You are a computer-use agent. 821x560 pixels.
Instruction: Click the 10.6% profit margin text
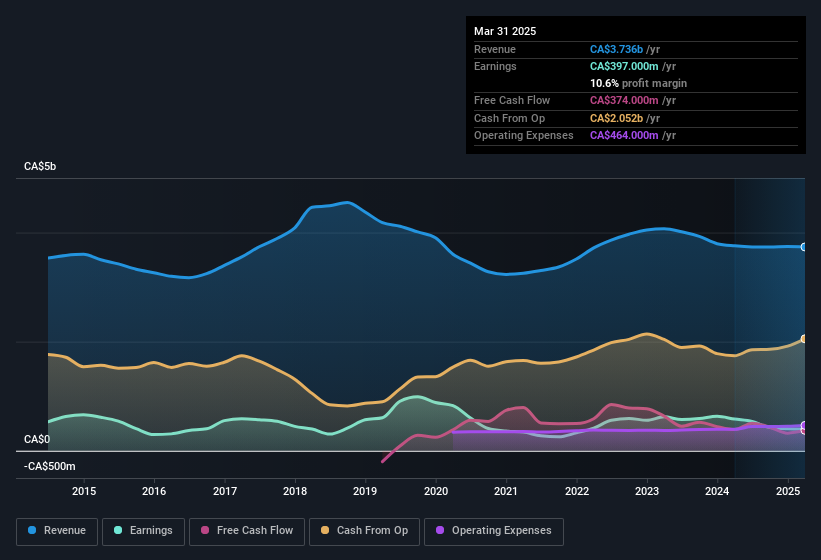tap(638, 83)
